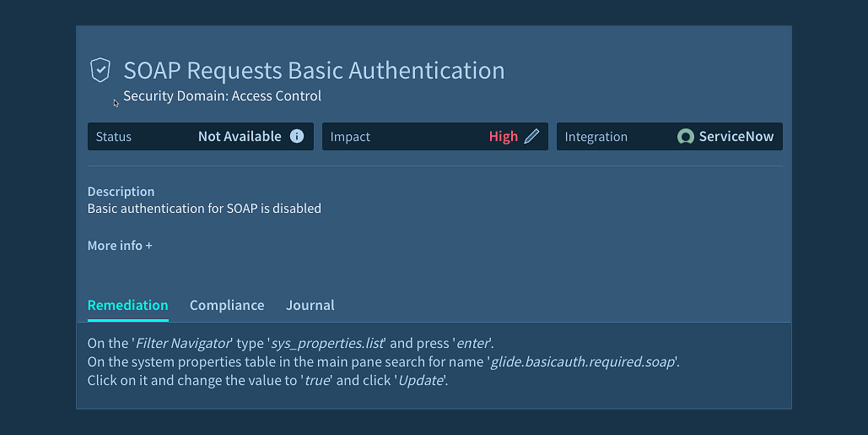Viewport: 868px width, 435px height.
Task: Click the Description heading
Action: (x=121, y=192)
